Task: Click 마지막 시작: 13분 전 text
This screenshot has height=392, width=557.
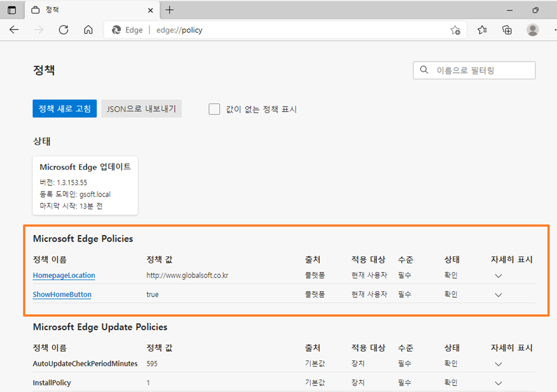Action: [71, 206]
